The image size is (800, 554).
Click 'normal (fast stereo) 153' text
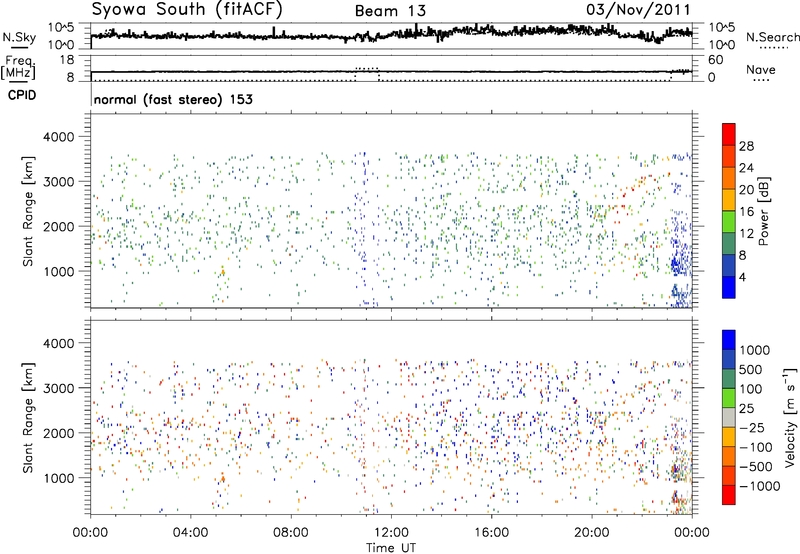point(173,99)
